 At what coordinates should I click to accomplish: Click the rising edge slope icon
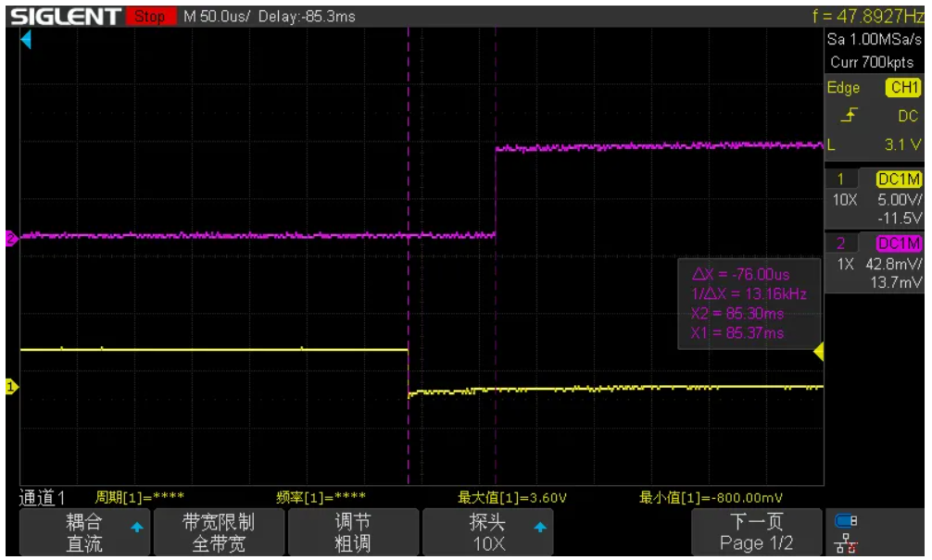[849, 115]
